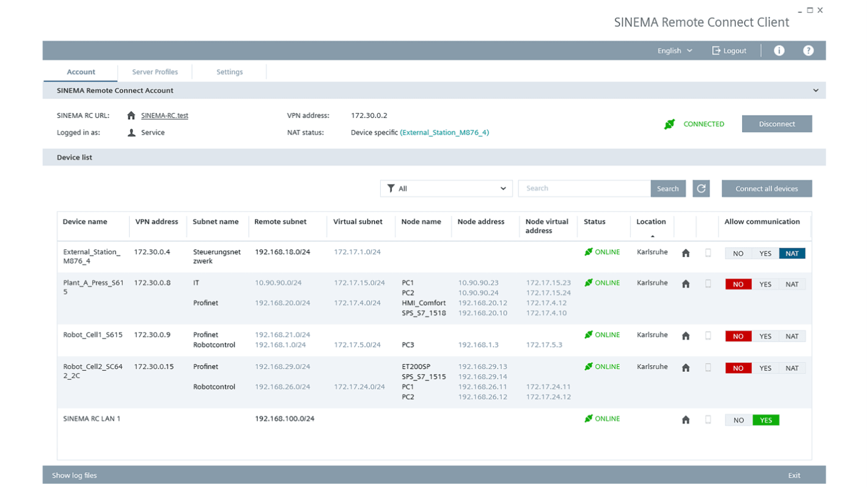868x488 pixels.
Task: Open the help question mark icon
Action: pos(808,51)
